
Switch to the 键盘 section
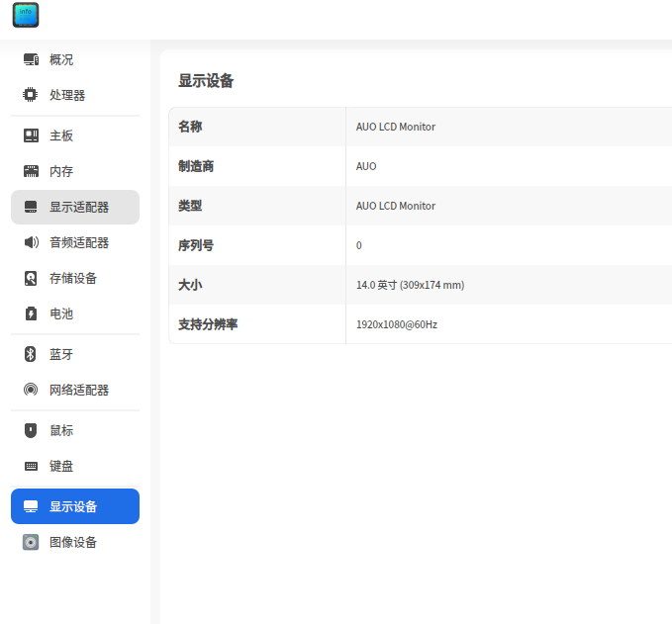pyautogui.click(x=75, y=466)
